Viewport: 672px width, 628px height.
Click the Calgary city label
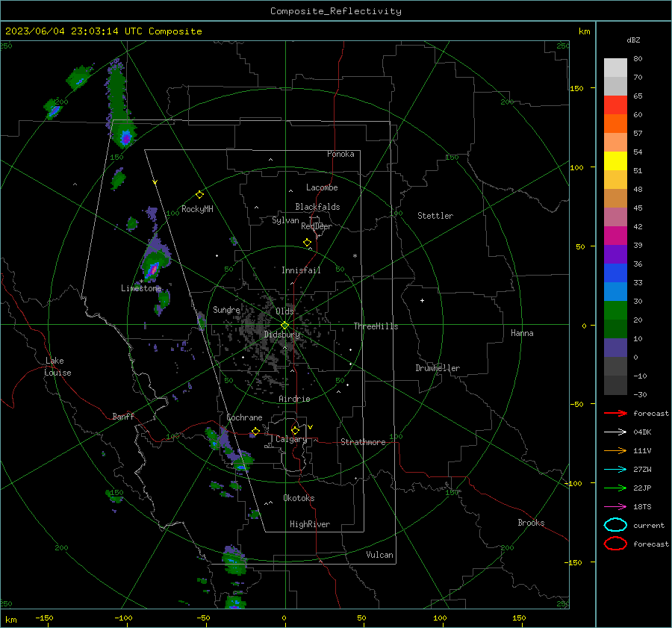tap(291, 439)
